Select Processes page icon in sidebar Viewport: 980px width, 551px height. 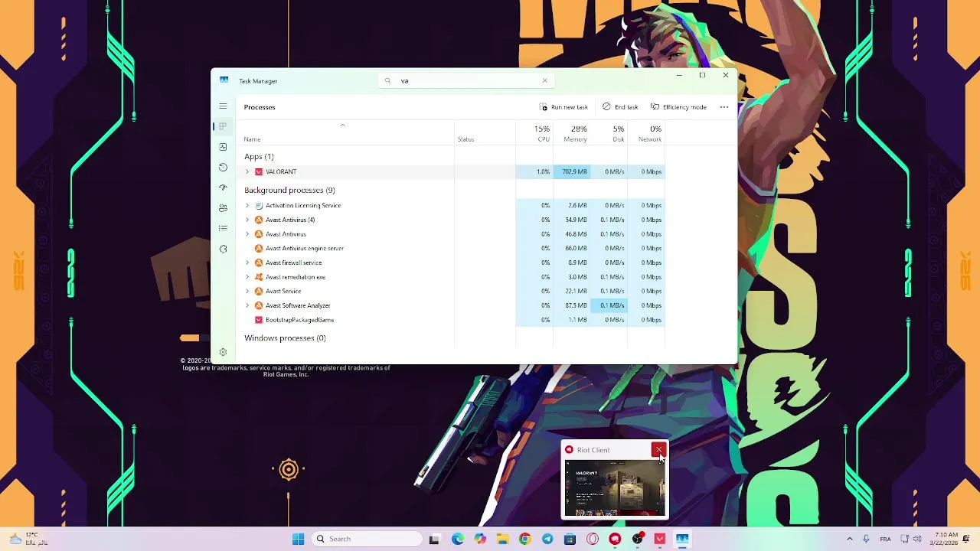pyautogui.click(x=223, y=126)
